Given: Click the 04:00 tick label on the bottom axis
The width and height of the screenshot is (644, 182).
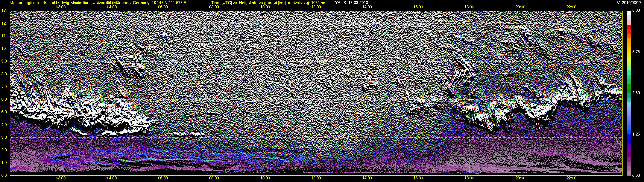Looking at the screenshot, I should point(112,178).
